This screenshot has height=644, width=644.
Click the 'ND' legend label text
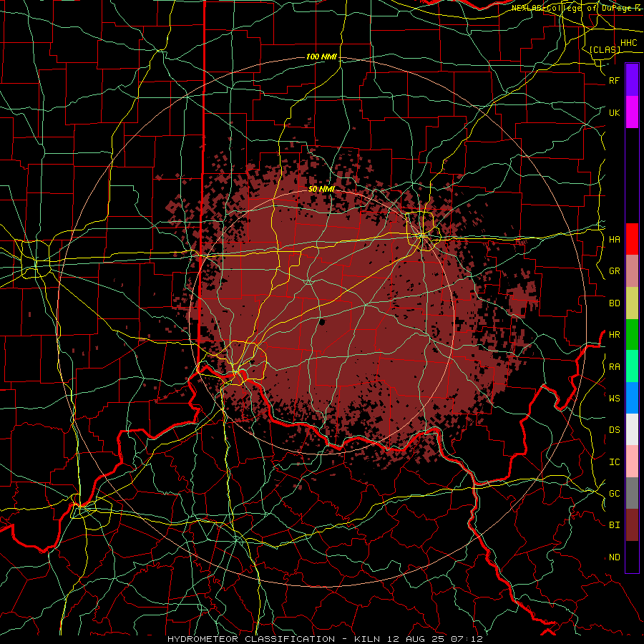point(614,557)
